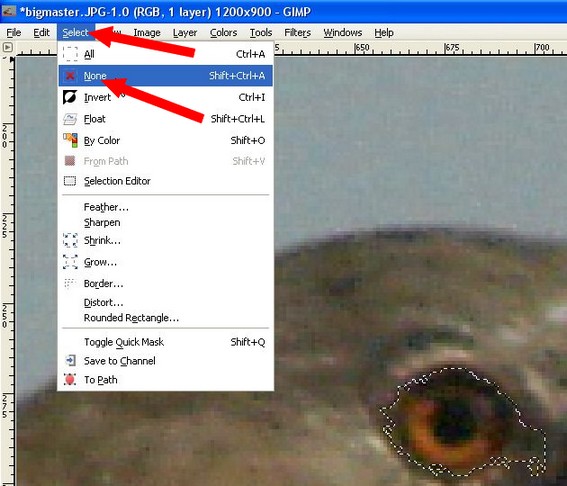Click the Shrink selection icon

(70, 240)
